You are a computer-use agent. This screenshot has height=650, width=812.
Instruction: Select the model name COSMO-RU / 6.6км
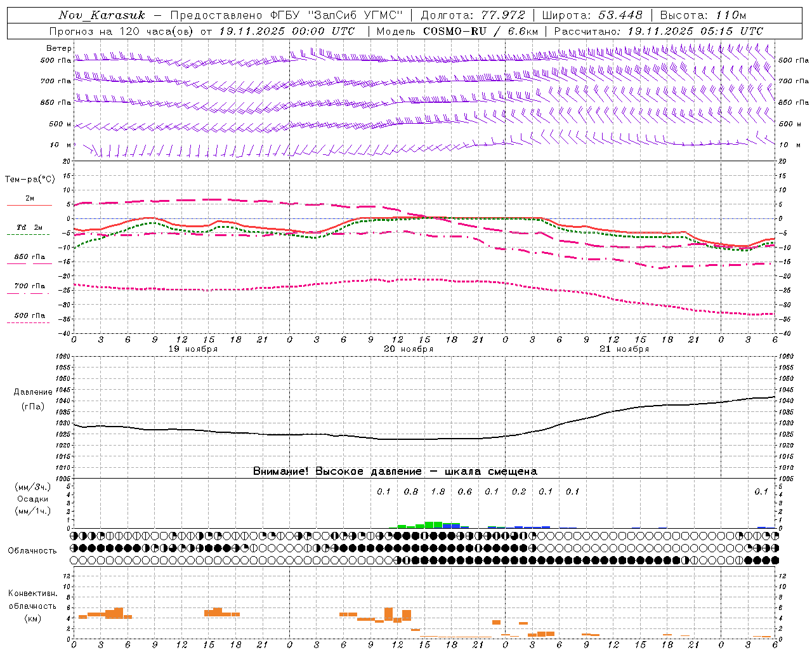[x=480, y=31]
